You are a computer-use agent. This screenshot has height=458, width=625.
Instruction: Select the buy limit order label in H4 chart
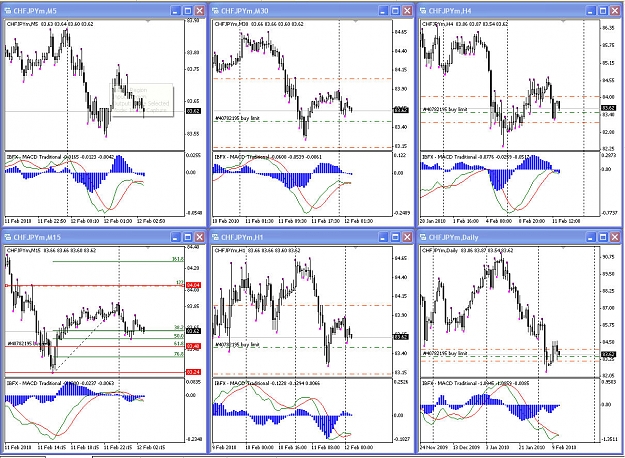[445, 109]
